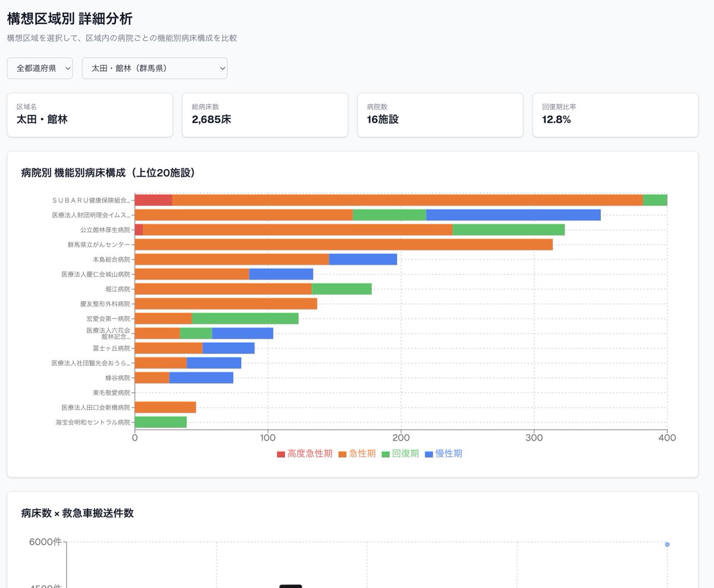The height and width of the screenshot is (588, 714).
Task: Click the scatter point near 6000件
Action: coord(667,545)
